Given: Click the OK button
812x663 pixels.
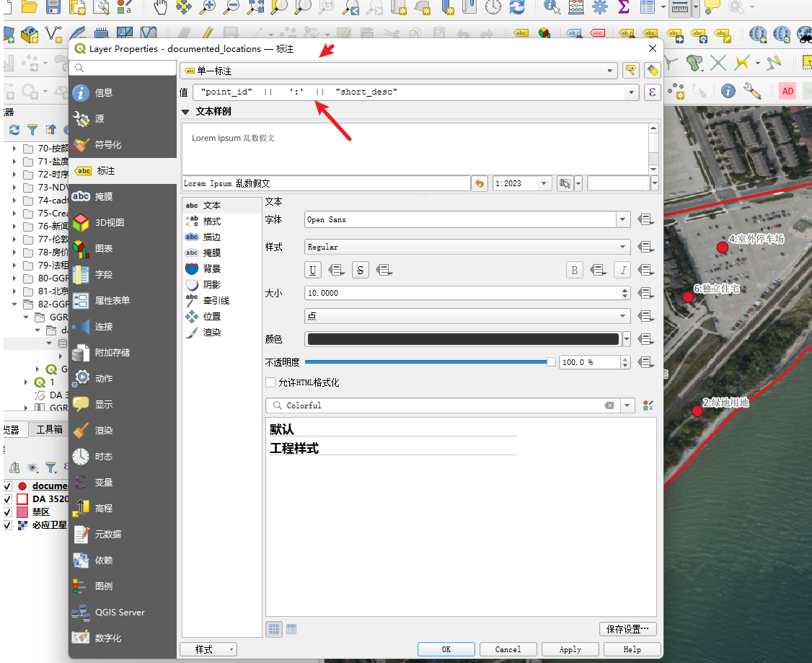Looking at the screenshot, I should click(446, 649).
